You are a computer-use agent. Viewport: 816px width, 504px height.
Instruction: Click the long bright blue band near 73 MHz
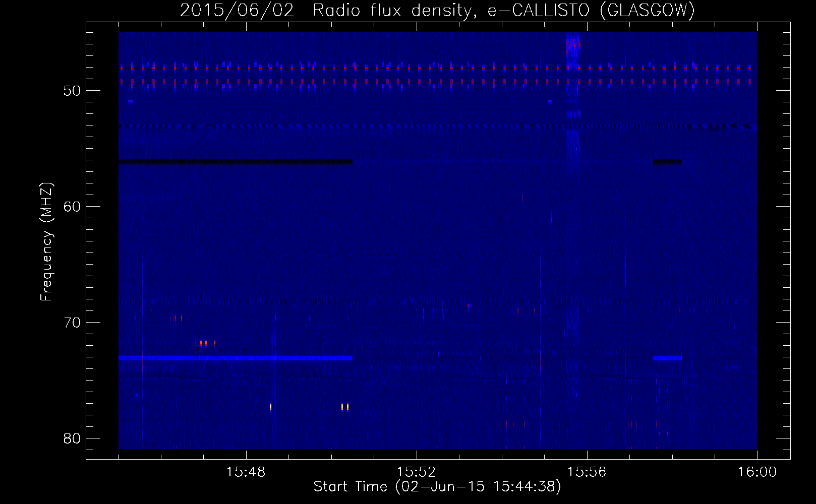pyautogui.click(x=236, y=358)
